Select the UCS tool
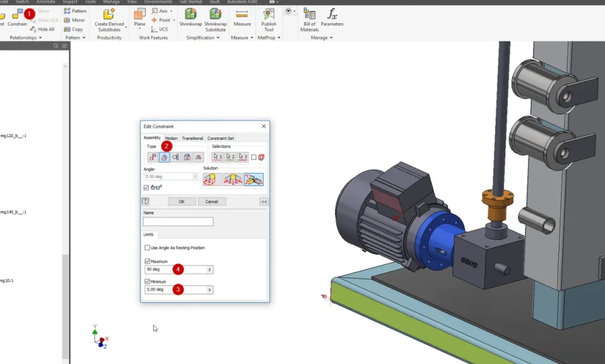 tap(159, 30)
